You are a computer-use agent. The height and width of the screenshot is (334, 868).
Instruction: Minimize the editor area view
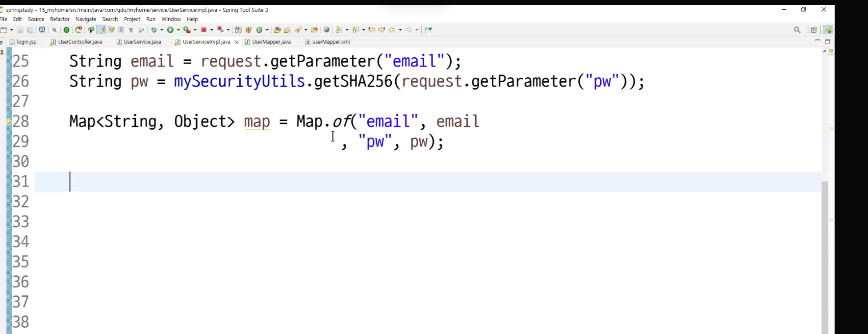(x=817, y=41)
